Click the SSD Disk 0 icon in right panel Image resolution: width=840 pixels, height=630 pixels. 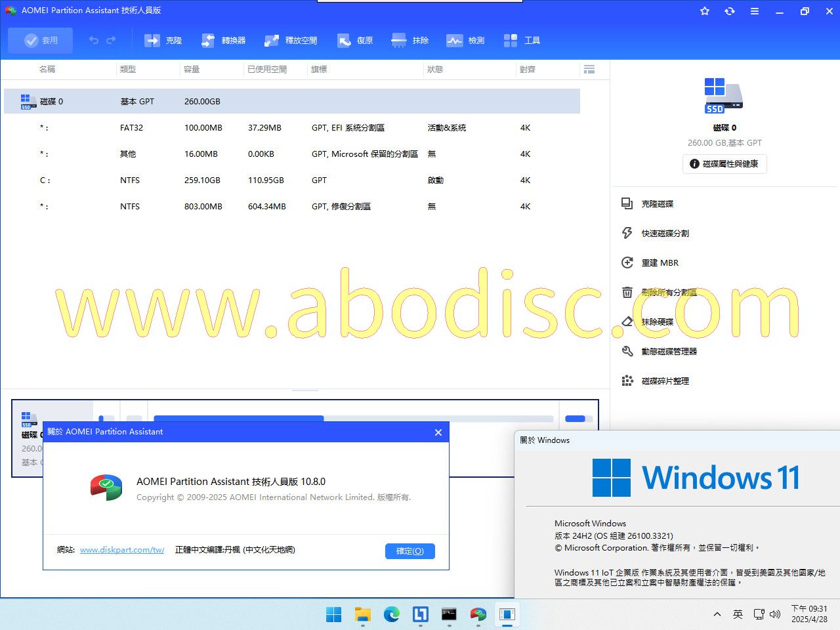tap(724, 96)
